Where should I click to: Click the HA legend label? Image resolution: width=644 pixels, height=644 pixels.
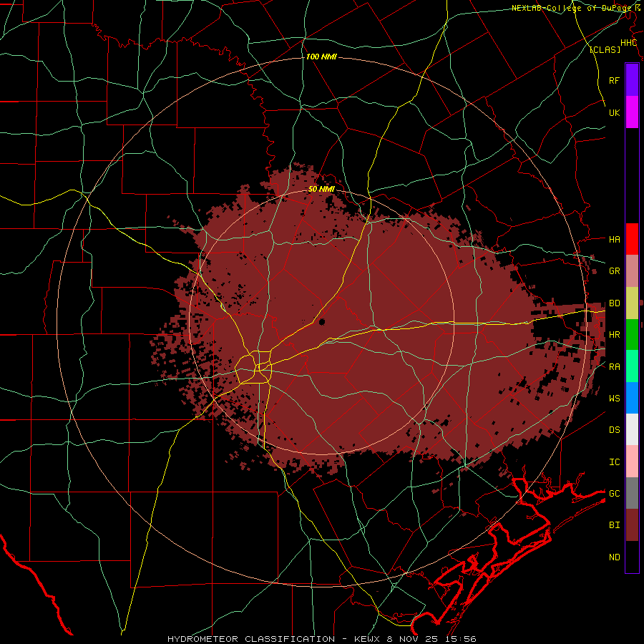tap(614, 240)
